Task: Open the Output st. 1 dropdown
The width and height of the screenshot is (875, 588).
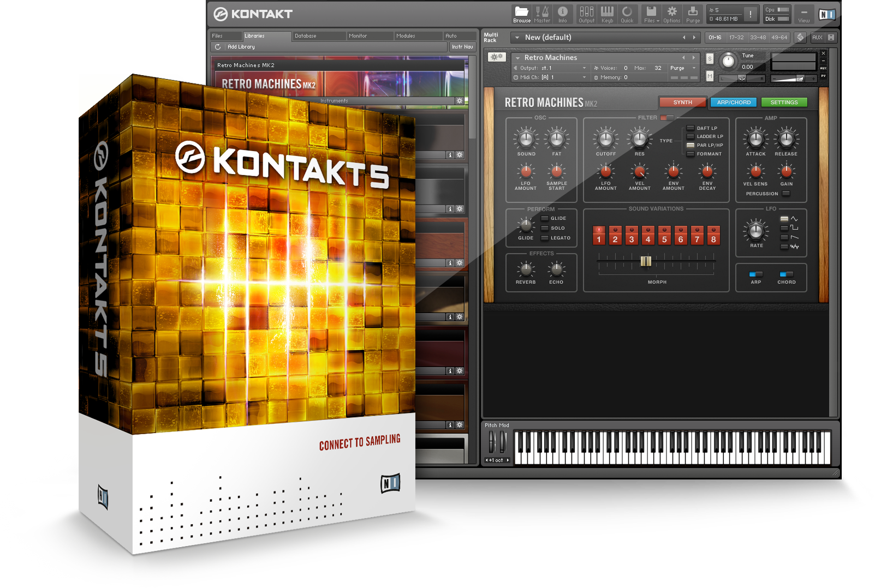Action: (x=550, y=68)
